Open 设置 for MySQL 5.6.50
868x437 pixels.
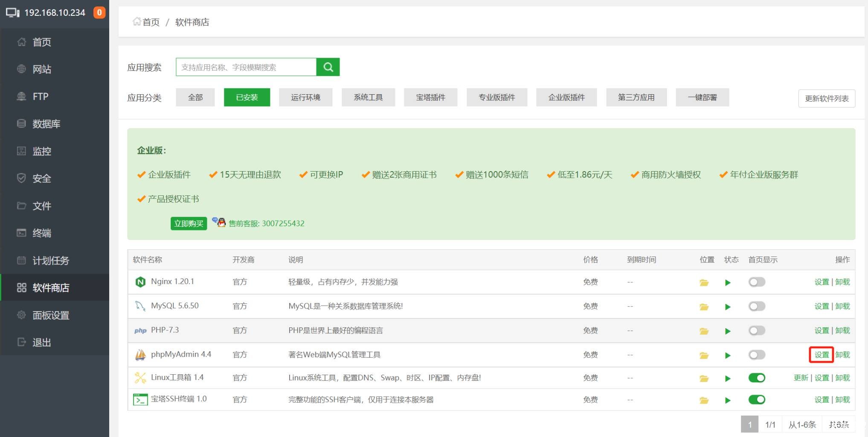coord(822,306)
